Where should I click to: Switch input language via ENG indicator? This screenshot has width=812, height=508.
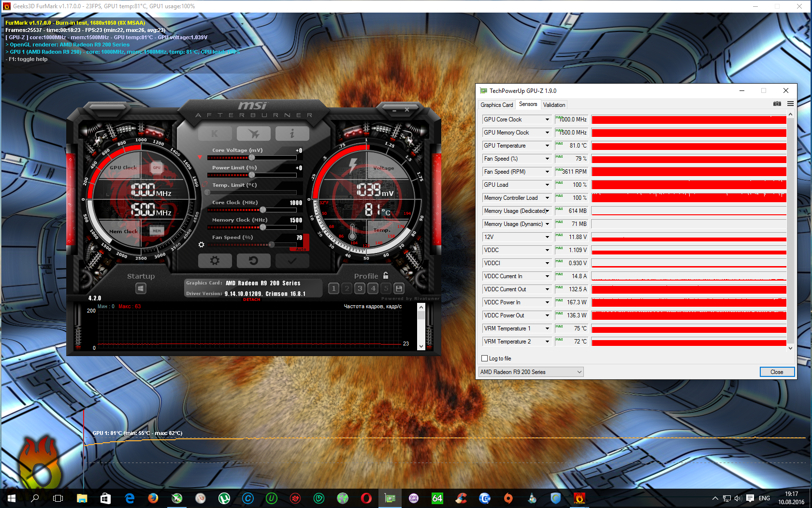[x=764, y=498]
